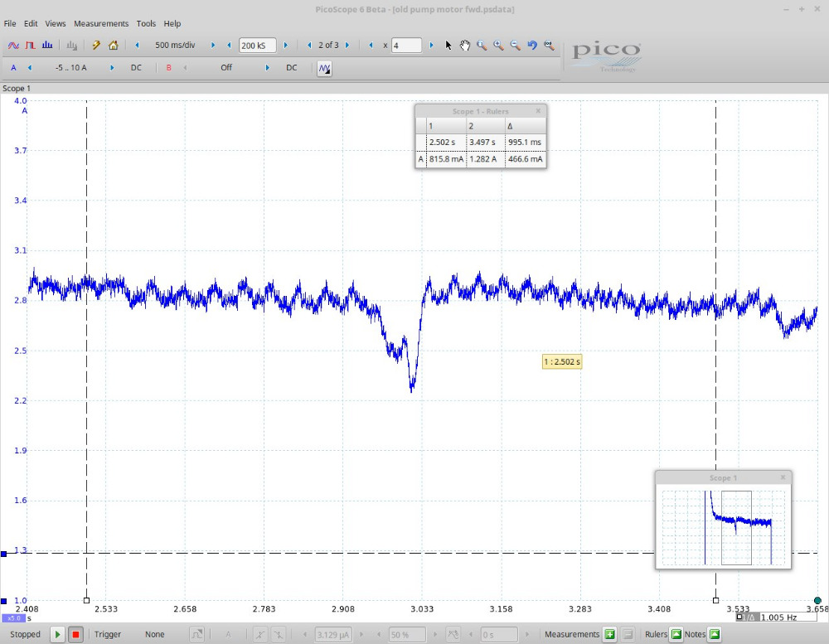Add a measurement with the plus button
The image size is (829, 644).
[x=609, y=634]
